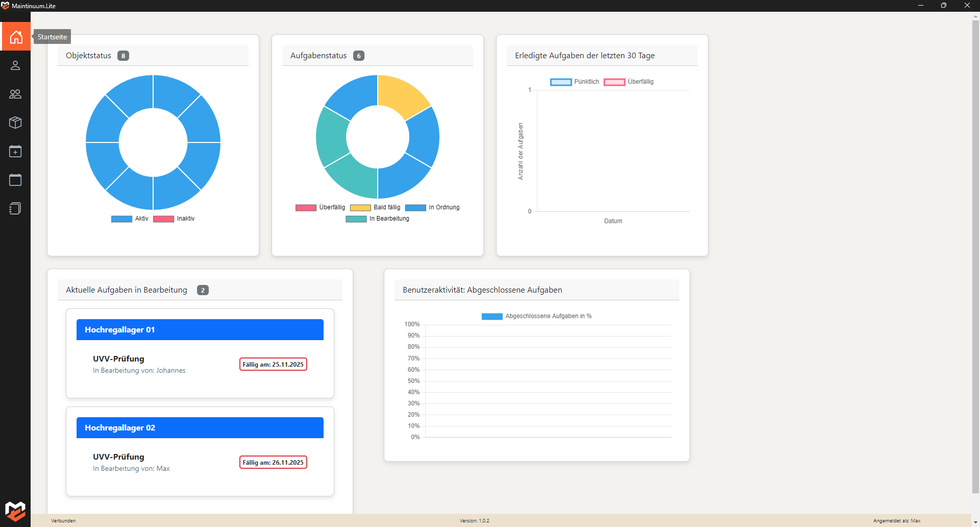980x527 pixels.
Task: Click the Fällig am: 25.11.2025 badge
Action: (x=273, y=365)
